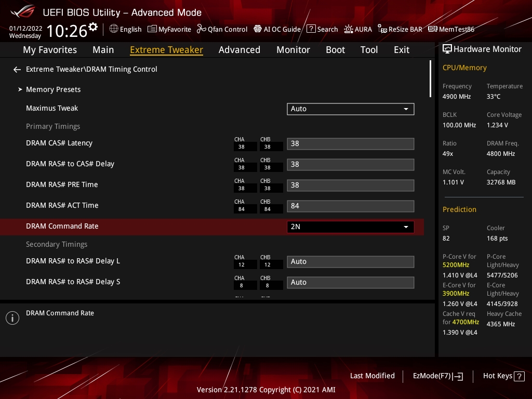Click the DRAM CAS# Latency input field
This screenshot has width=532, height=399.
tap(350, 143)
